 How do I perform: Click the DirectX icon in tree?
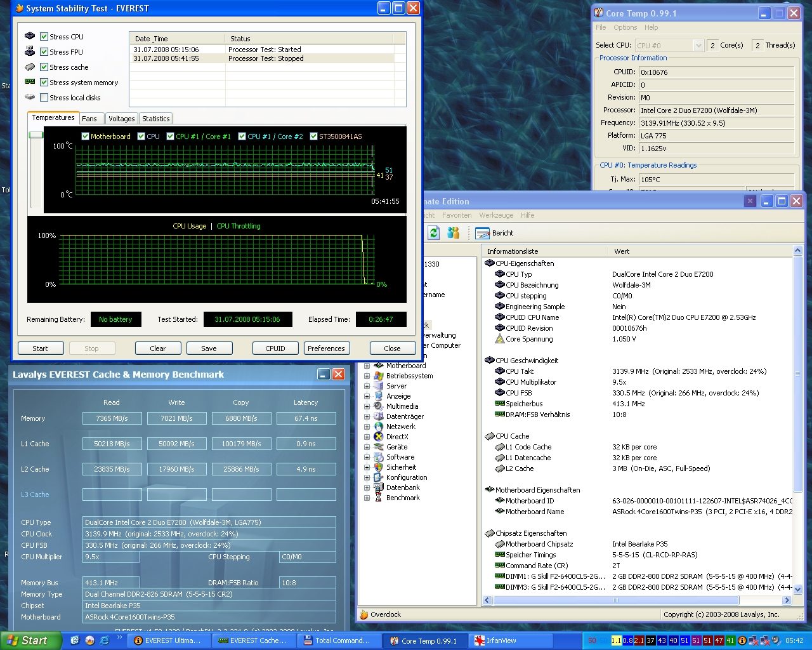coord(379,437)
